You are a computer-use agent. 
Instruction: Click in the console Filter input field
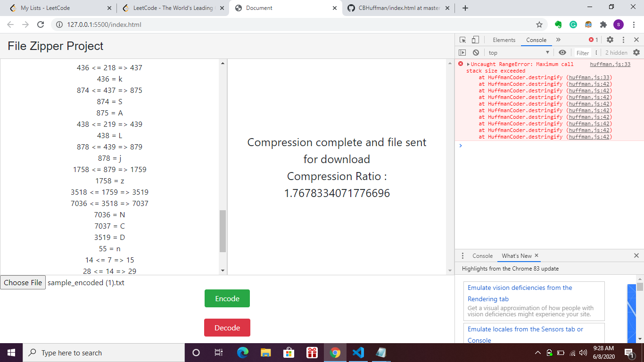pos(583,53)
